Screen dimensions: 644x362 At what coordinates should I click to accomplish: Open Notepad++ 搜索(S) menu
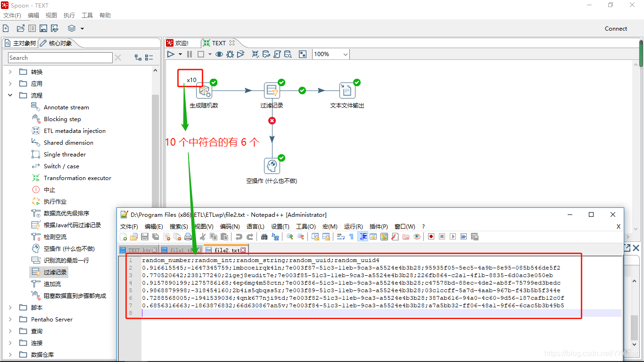click(x=179, y=227)
